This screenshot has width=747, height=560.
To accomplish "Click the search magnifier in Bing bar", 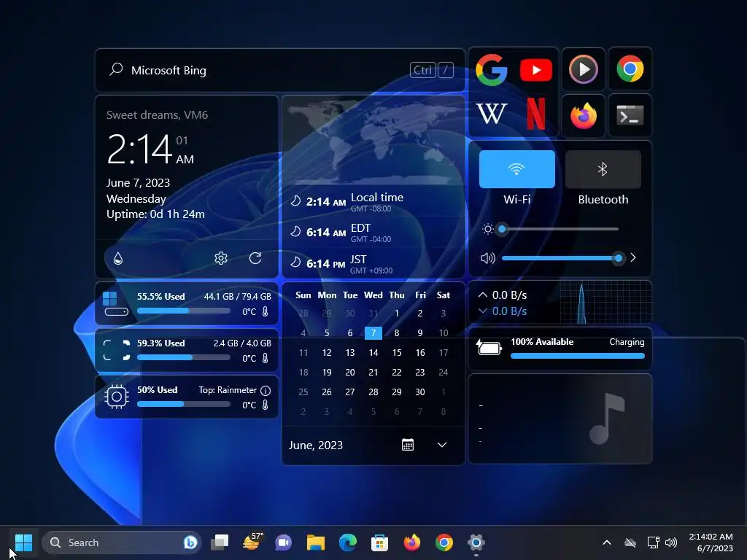I will (116, 69).
